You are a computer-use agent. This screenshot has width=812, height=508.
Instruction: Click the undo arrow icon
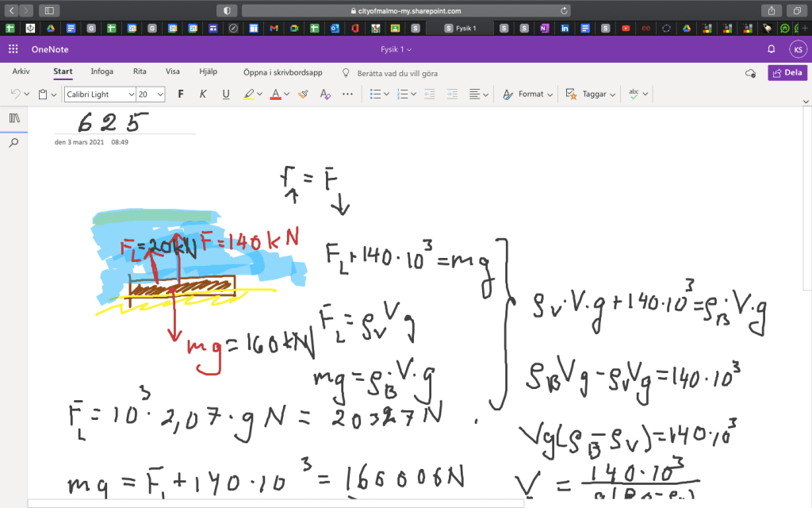[15, 94]
